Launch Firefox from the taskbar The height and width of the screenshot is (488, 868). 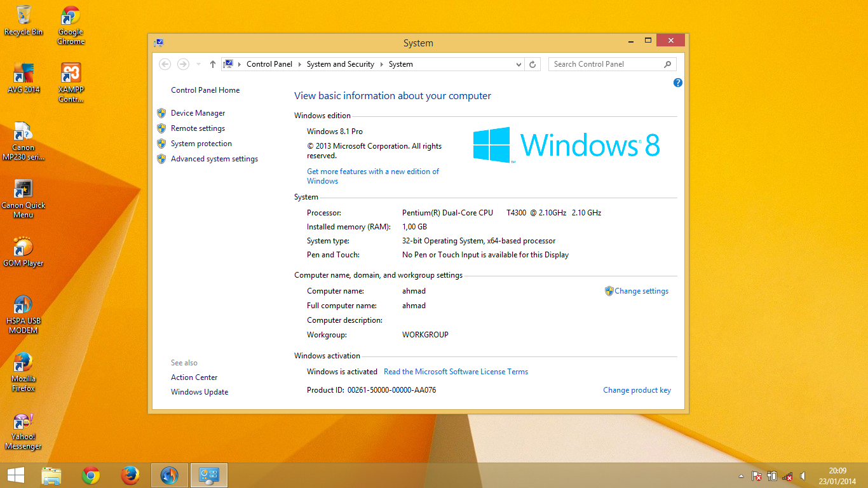click(x=130, y=475)
